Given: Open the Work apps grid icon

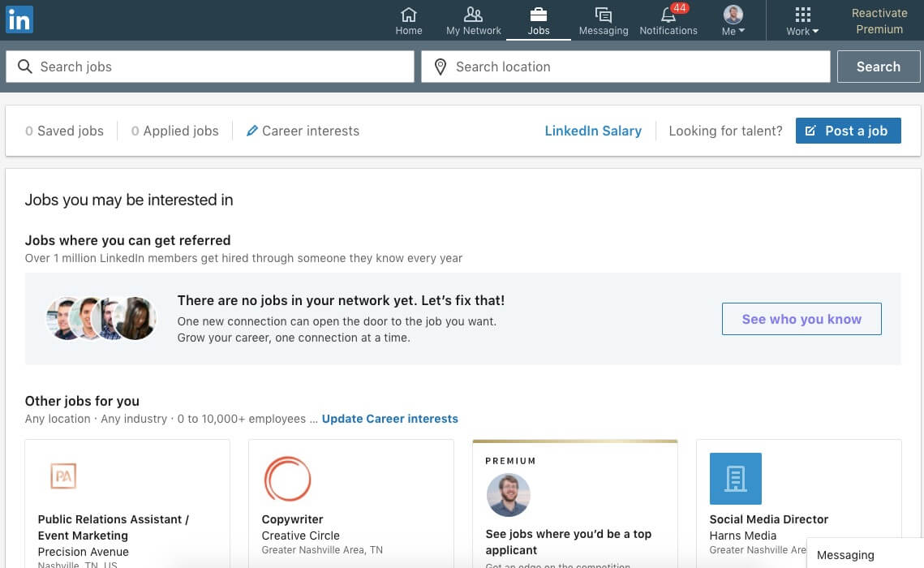Looking at the screenshot, I should [x=802, y=14].
